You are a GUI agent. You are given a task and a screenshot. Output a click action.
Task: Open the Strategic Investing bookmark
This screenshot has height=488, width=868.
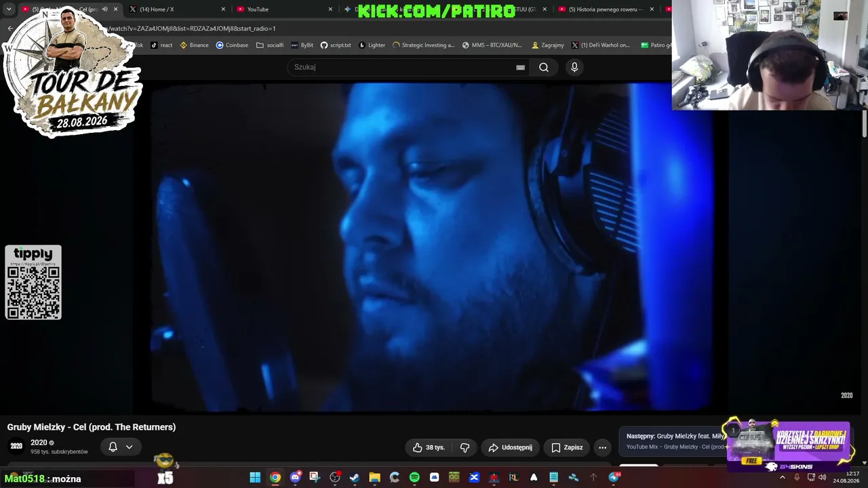coord(423,45)
